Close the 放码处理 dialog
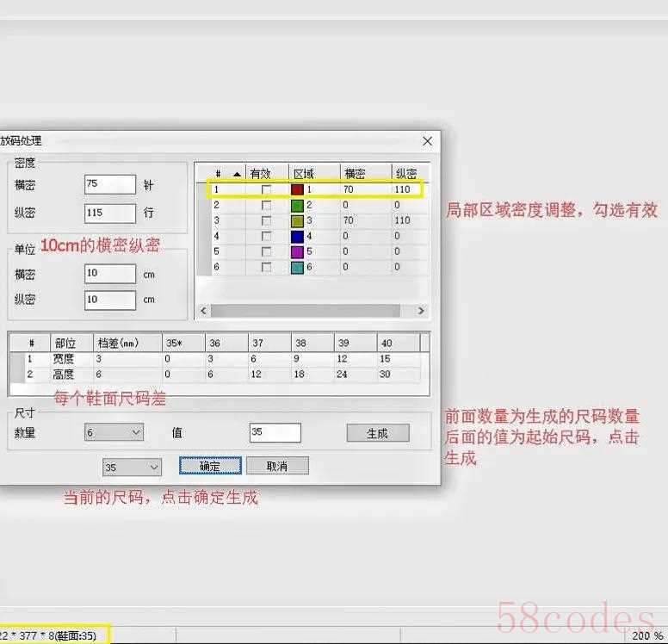 tap(427, 140)
